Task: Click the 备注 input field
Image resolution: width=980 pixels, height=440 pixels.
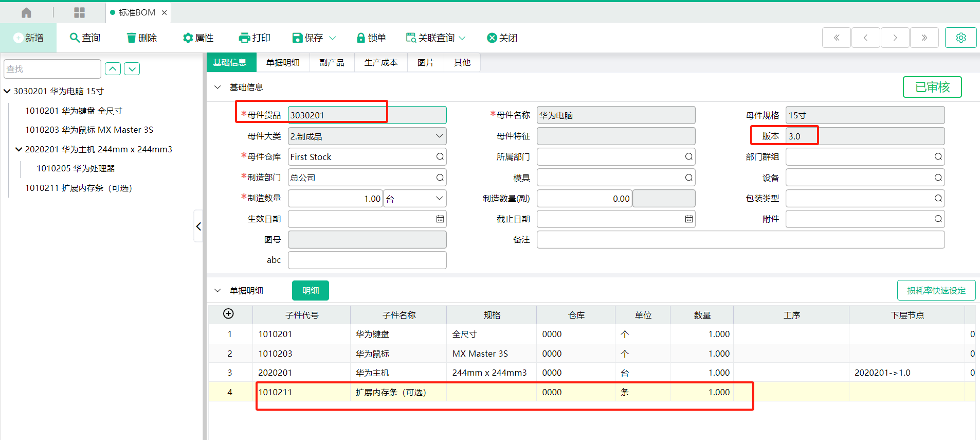Action: pos(741,239)
